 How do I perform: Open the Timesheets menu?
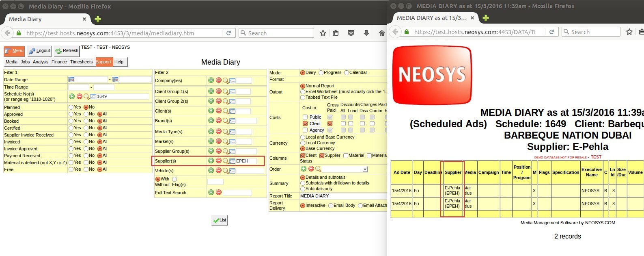pyautogui.click(x=81, y=62)
